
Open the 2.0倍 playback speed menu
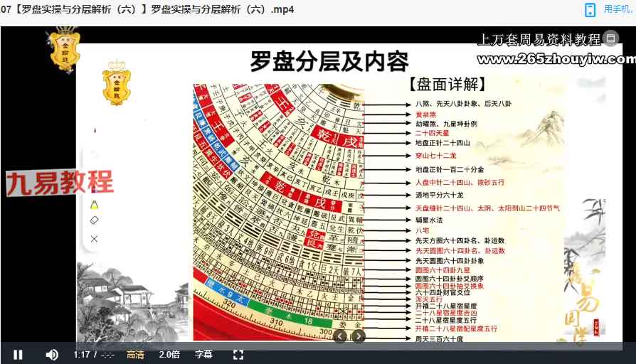[x=169, y=354]
